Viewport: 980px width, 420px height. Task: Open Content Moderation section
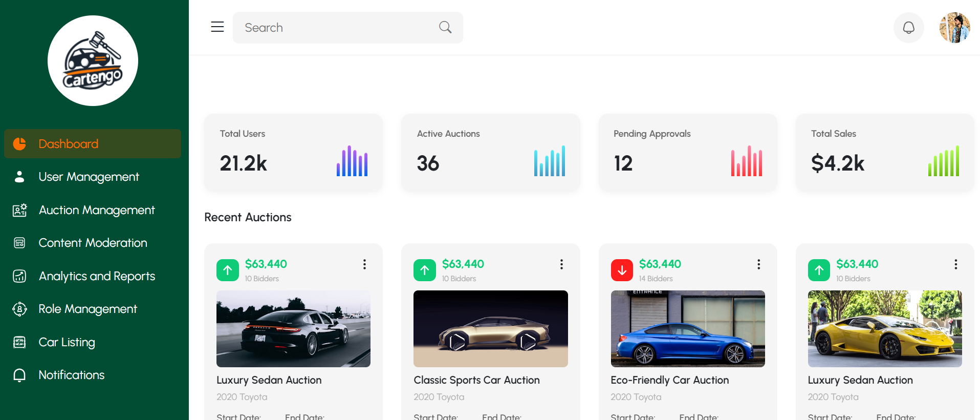click(93, 243)
